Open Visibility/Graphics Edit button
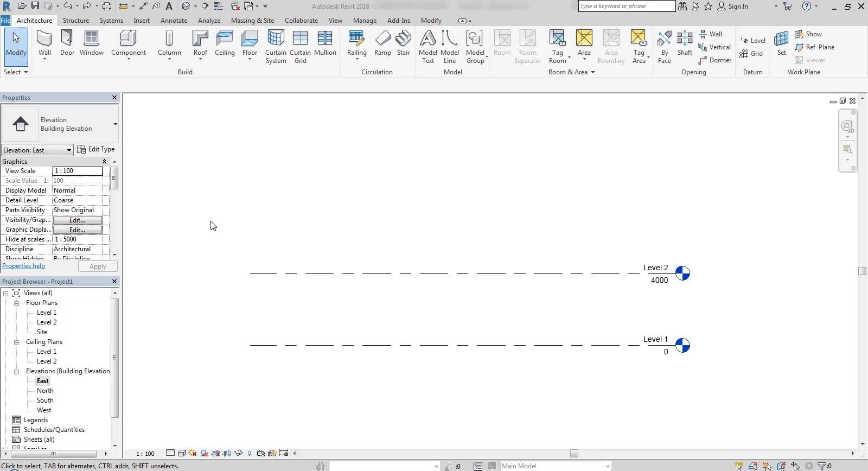The height and width of the screenshot is (471, 868). point(77,220)
